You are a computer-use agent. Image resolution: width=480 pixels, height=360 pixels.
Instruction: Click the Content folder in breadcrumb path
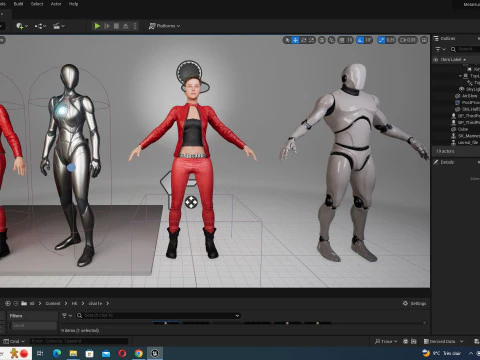tap(53, 303)
